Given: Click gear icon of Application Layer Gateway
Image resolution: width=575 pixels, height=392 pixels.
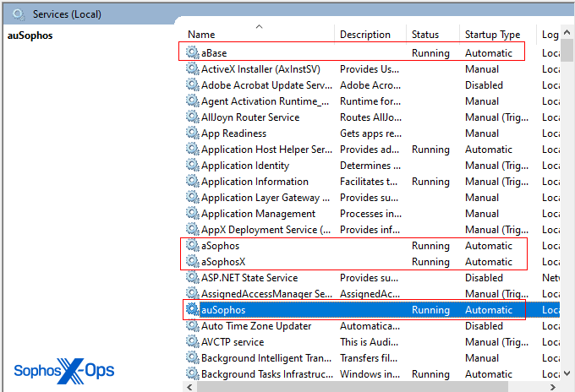Looking at the screenshot, I should click(193, 197).
